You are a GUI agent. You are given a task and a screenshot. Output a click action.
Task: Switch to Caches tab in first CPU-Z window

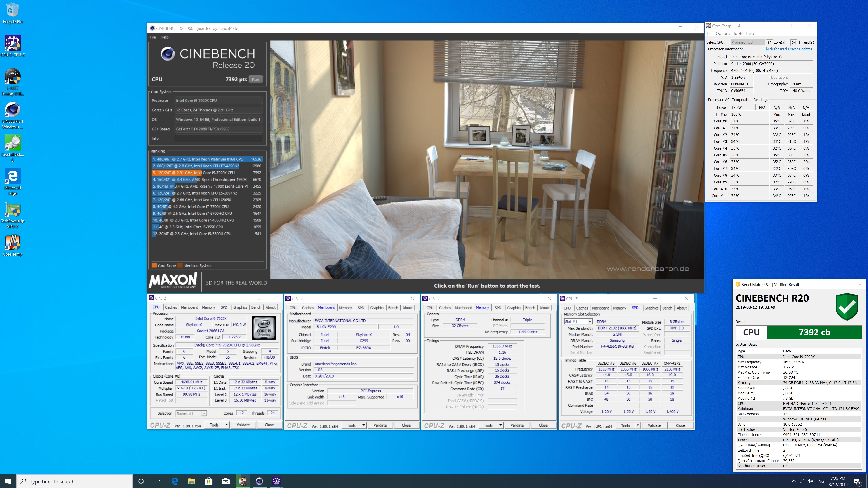pyautogui.click(x=171, y=307)
